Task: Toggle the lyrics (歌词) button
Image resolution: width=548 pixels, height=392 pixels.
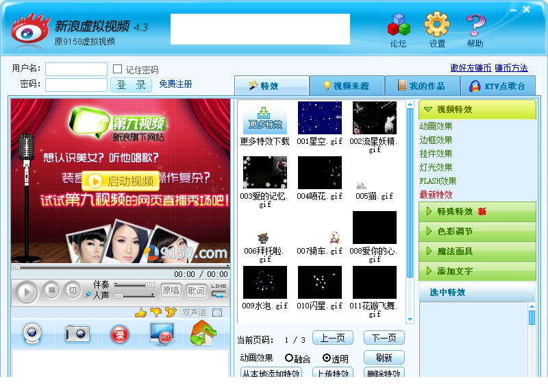Action: point(196,291)
